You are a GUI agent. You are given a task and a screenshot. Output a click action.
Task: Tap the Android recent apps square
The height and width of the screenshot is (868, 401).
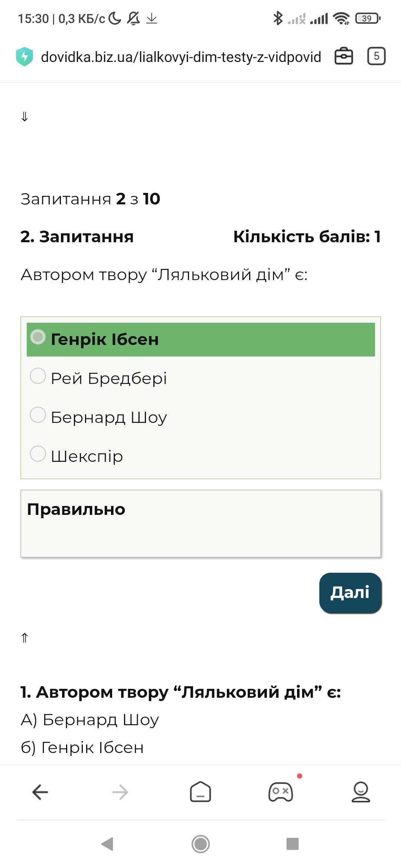(x=293, y=844)
